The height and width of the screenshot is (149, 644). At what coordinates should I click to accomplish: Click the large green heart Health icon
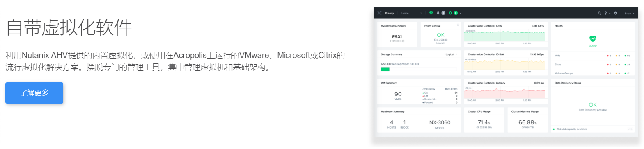point(593,38)
